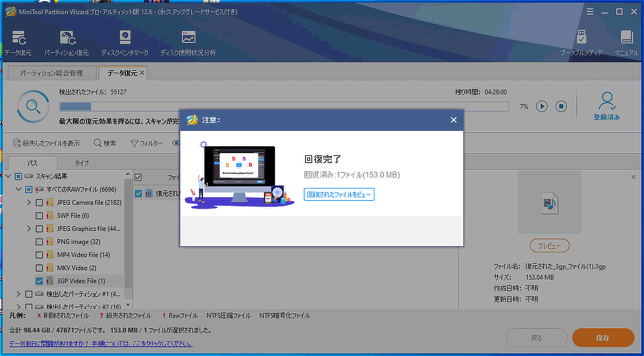Click the 注意 dialog wizard icon
Image resolution: width=644 pixels, height=356 pixels.
coord(192,120)
